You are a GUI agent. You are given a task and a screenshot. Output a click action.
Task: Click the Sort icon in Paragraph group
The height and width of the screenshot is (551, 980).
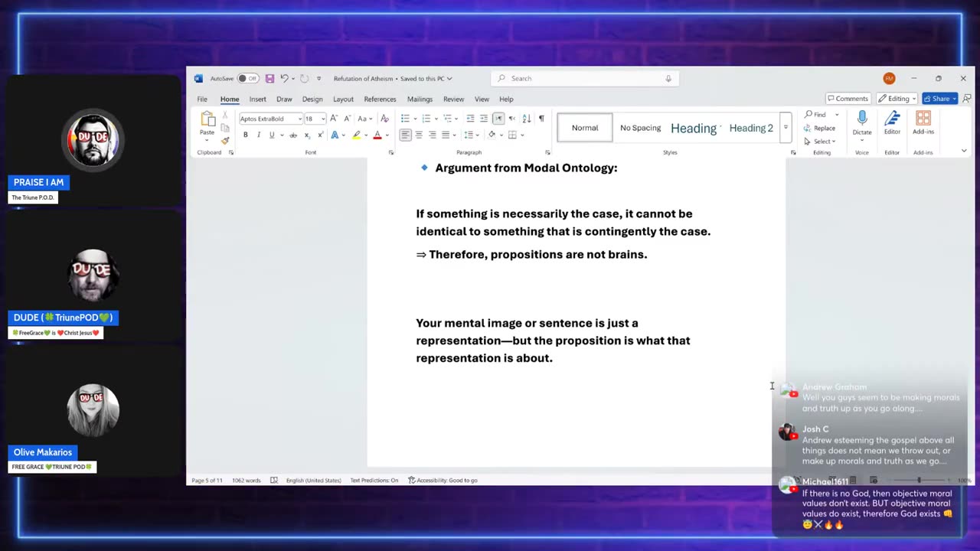tap(527, 119)
